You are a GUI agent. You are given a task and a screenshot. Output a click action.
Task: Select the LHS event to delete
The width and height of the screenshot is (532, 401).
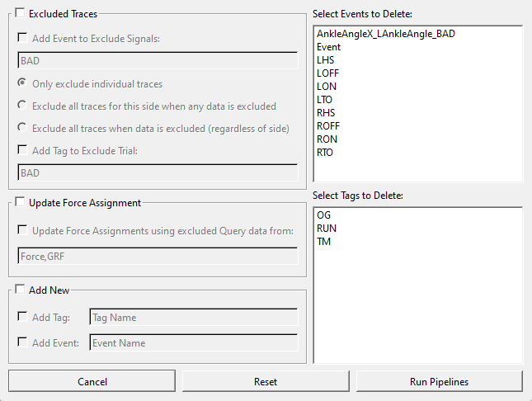[325, 60]
